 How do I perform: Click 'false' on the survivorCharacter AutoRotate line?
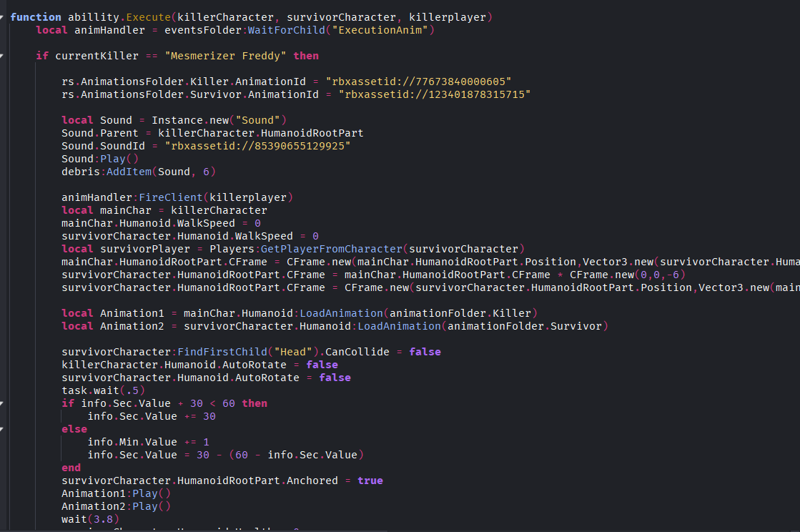coord(335,378)
